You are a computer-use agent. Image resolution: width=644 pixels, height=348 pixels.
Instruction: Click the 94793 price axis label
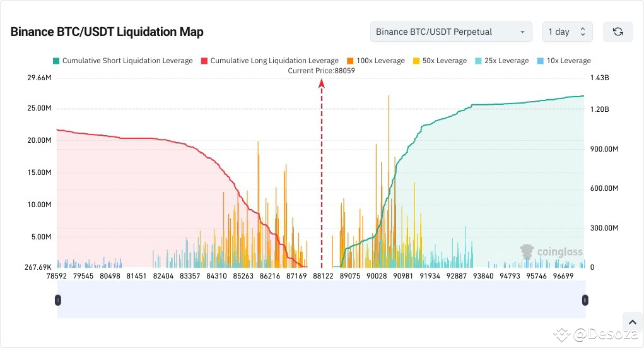(510, 276)
